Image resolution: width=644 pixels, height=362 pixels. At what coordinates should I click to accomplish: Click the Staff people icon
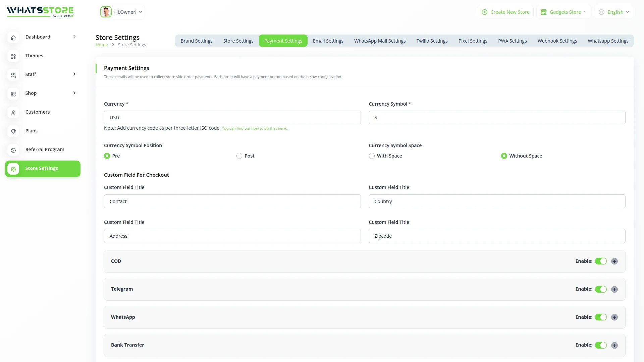coord(13,75)
